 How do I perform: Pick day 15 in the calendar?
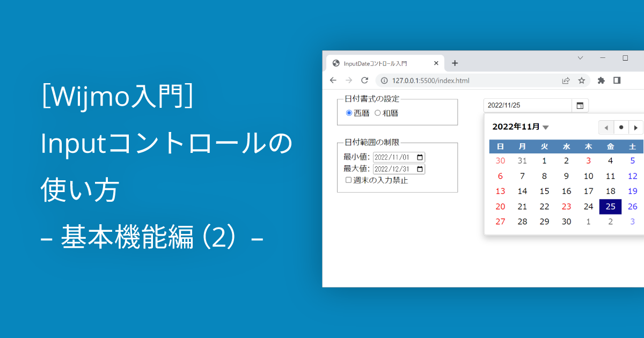tap(545, 191)
